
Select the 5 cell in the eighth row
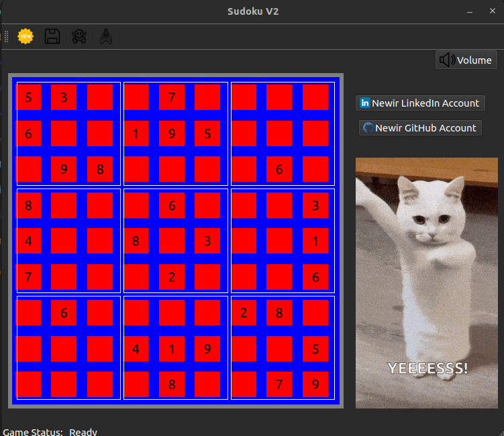point(315,349)
